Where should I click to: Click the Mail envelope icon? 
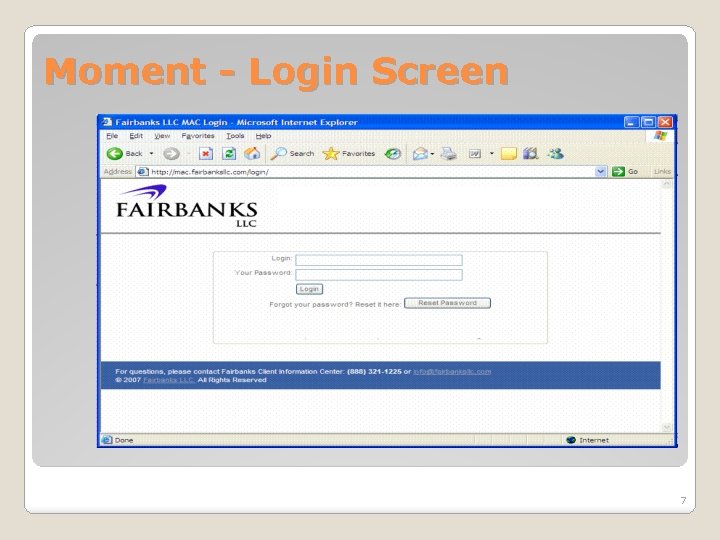420,153
